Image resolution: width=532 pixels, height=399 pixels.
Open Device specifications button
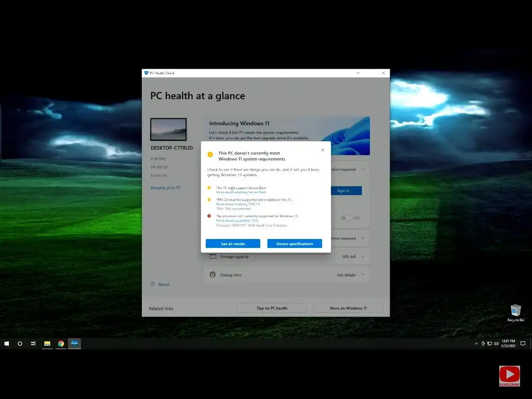pos(295,244)
